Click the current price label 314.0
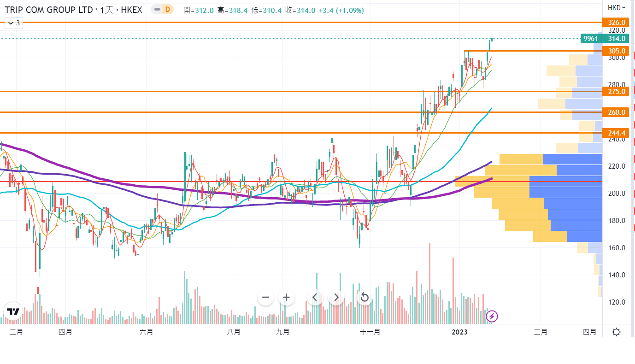The width and height of the screenshot is (635, 364). (616, 39)
